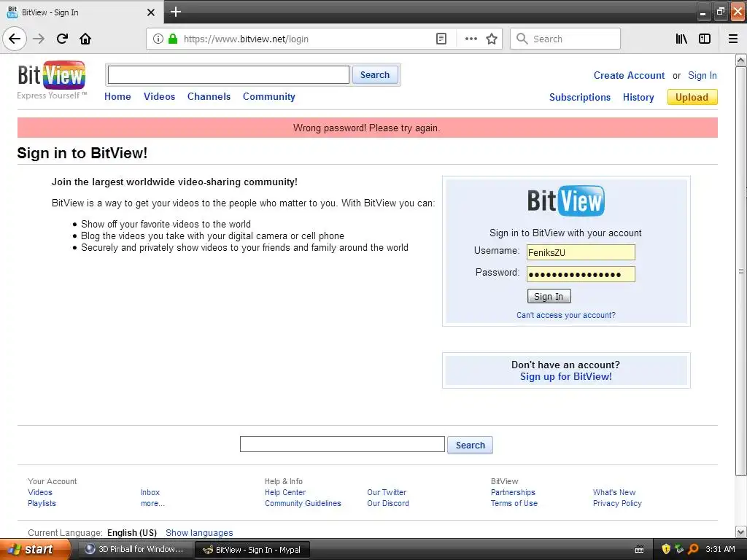The image size is (747, 560).
Task: Open footer Playlists link
Action: point(42,503)
